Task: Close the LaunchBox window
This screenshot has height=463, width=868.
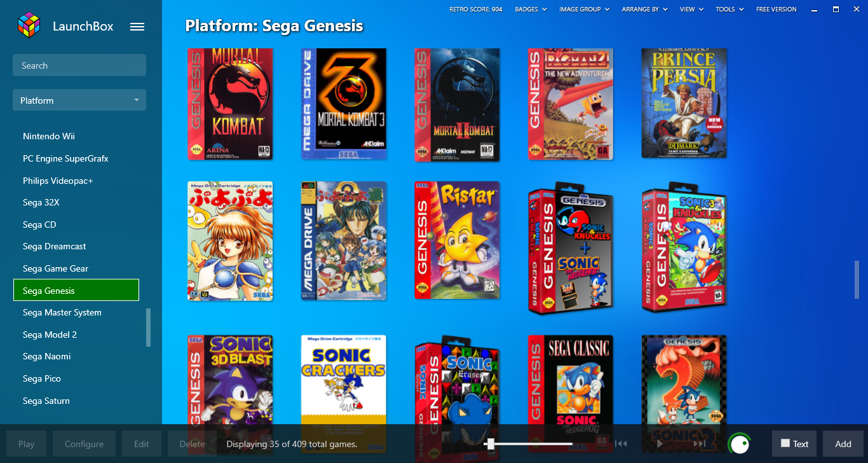Action: [856, 10]
